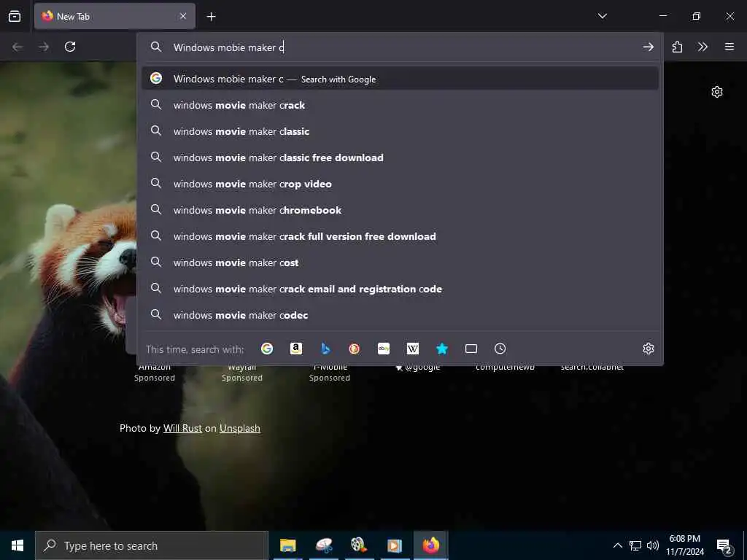Open the Firefox View icon
The height and width of the screenshot is (560, 747).
(15, 16)
